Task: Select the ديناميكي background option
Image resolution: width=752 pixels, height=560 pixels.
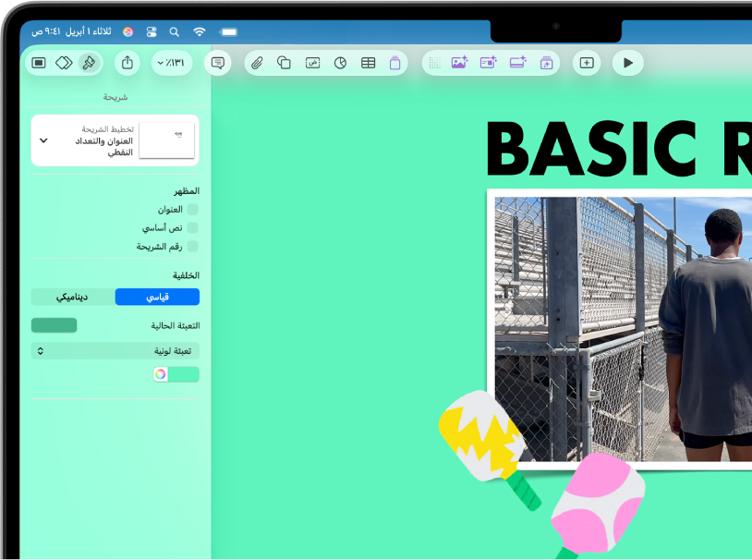Action: (x=73, y=297)
